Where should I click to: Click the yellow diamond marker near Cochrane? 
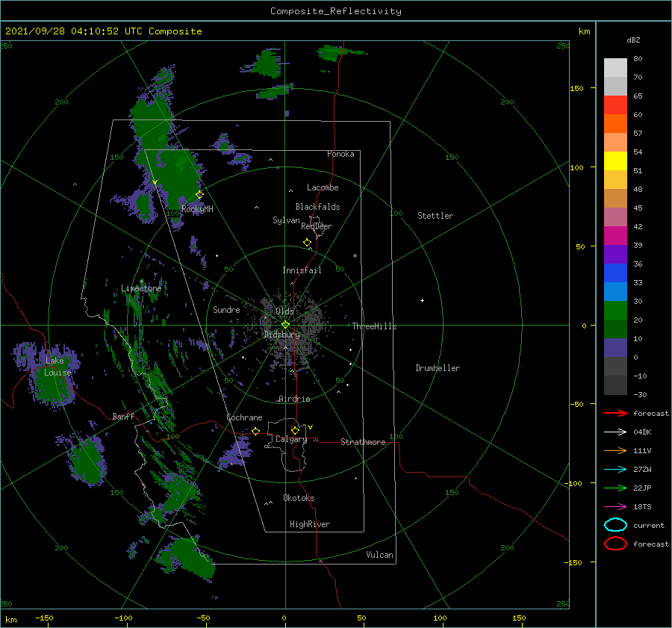(x=255, y=431)
